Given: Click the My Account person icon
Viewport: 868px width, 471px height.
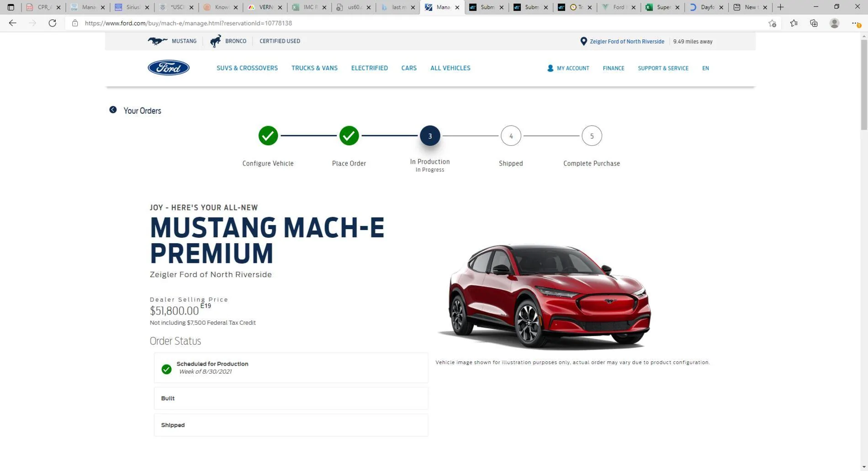Looking at the screenshot, I should 550,68.
